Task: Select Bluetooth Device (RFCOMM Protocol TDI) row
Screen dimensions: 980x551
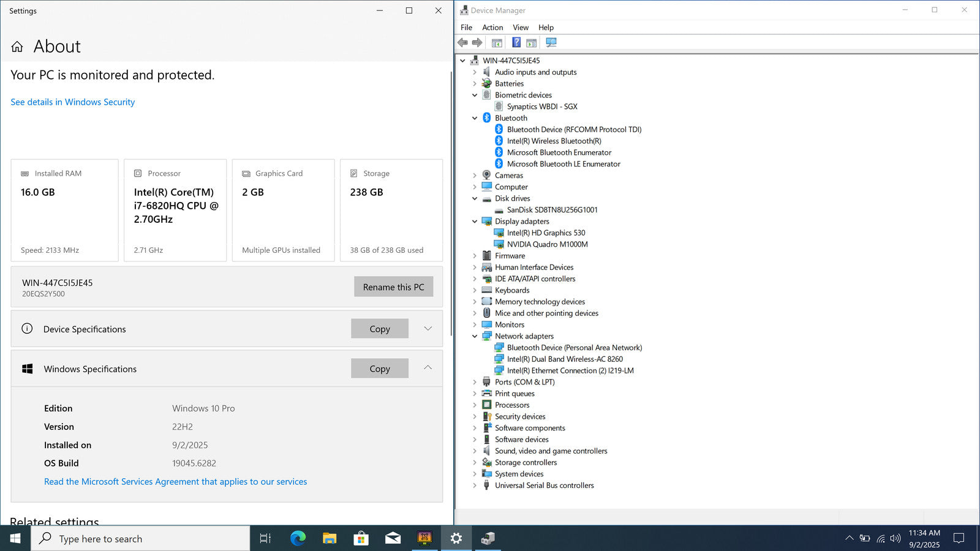Action: 574,130
